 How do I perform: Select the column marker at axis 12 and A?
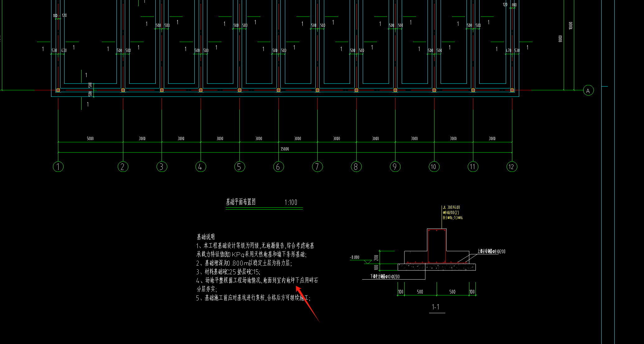(x=512, y=90)
